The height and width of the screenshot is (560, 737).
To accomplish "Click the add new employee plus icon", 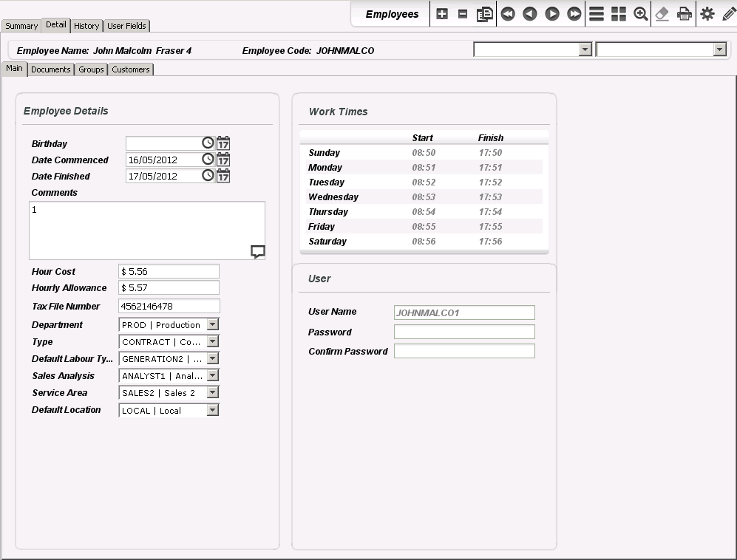I will tap(442, 14).
